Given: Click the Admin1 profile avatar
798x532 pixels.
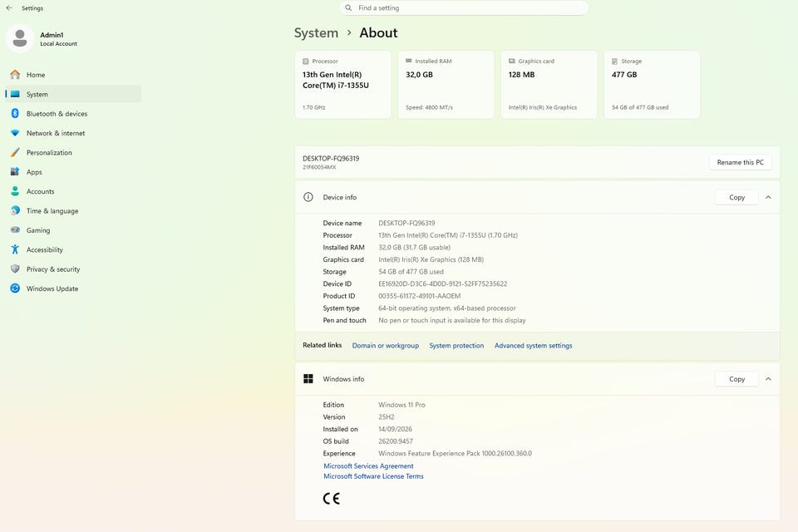Looking at the screenshot, I should click(20, 39).
